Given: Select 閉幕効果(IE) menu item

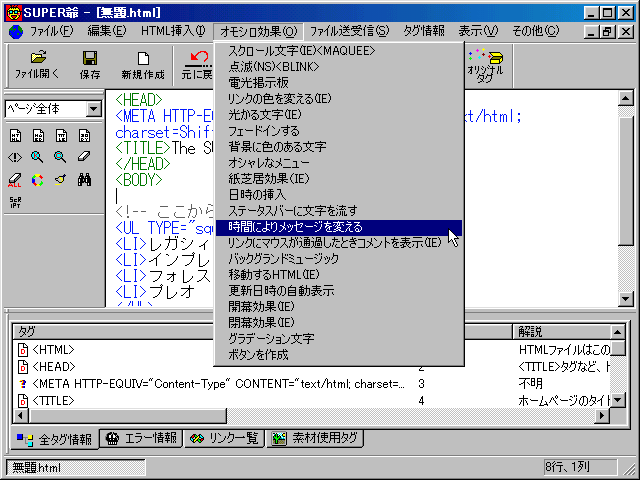Looking at the screenshot, I should [339, 323].
